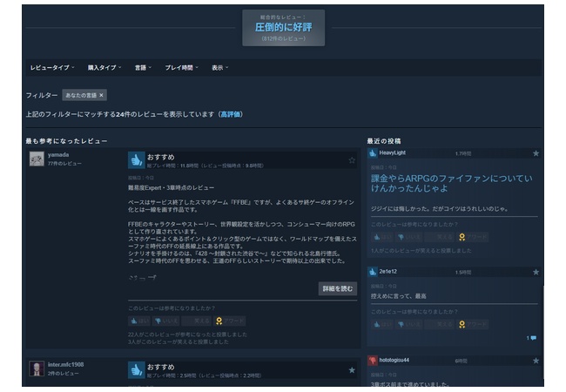Open hototogisu44's profile link
The image size is (566, 392).
(394, 360)
